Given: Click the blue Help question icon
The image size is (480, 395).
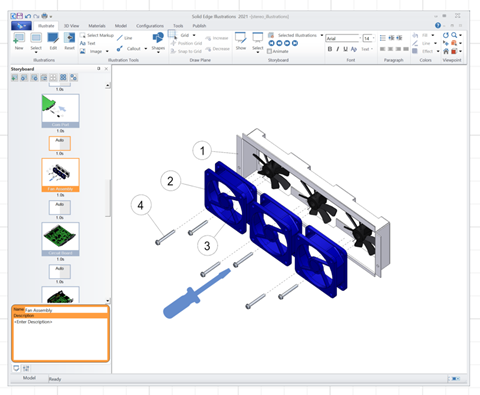Looking at the screenshot, I should pyautogui.click(x=438, y=25).
